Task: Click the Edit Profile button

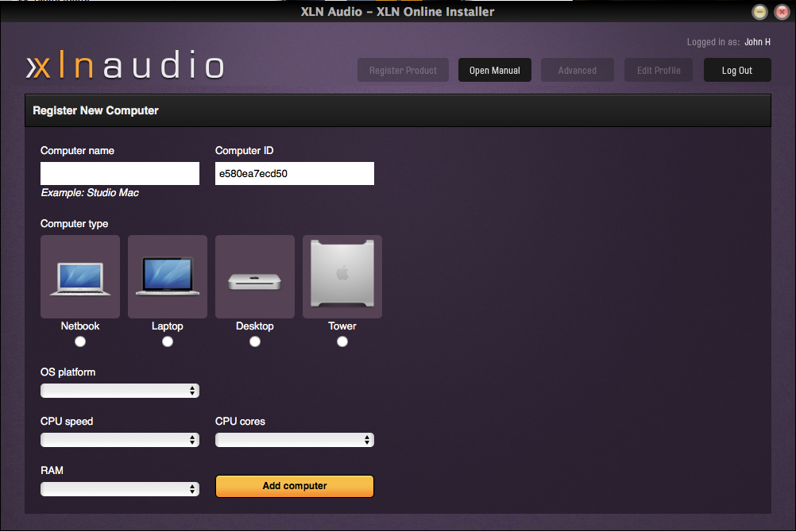Action: [x=659, y=70]
